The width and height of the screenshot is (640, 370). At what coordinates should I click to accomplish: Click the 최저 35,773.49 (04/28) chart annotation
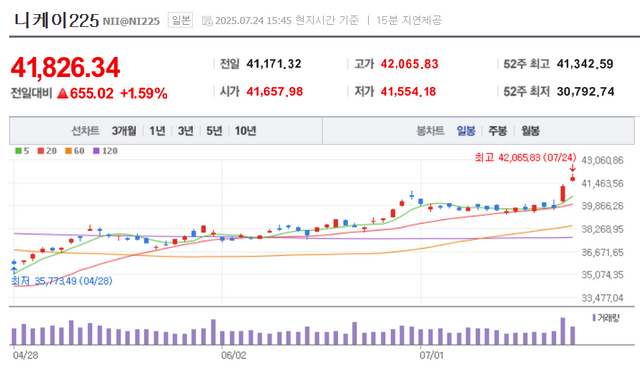[x=62, y=281]
